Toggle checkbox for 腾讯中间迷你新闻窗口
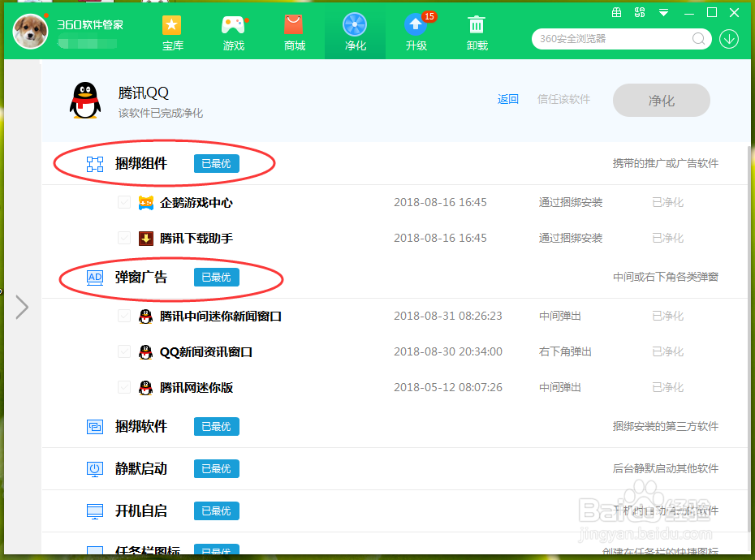Image resolution: width=755 pixels, height=560 pixels. tap(124, 316)
